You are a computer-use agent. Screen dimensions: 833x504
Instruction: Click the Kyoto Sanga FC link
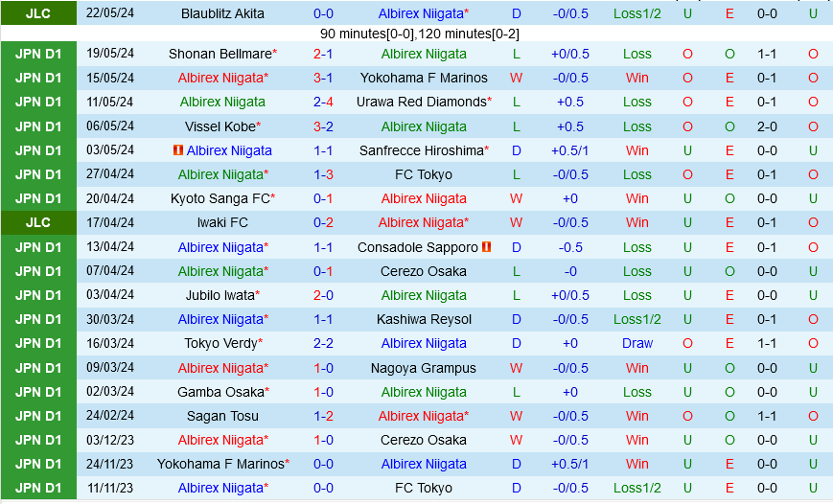tap(220, 198)
